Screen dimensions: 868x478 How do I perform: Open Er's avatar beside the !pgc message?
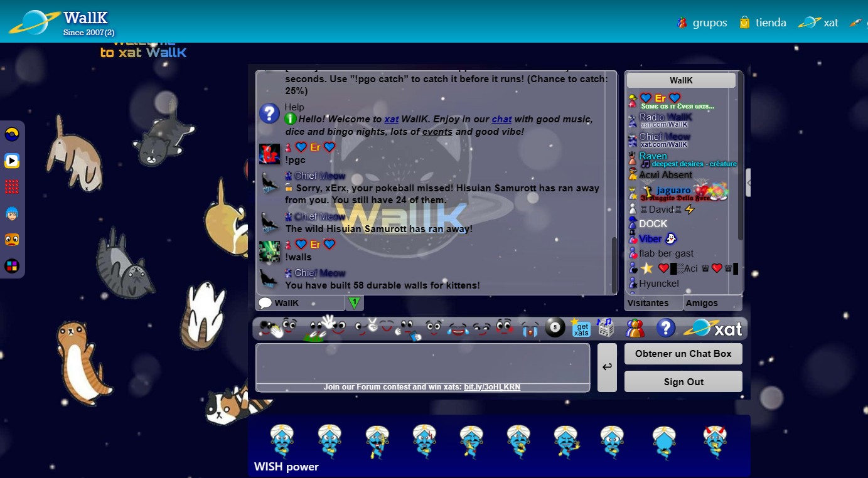269,154
